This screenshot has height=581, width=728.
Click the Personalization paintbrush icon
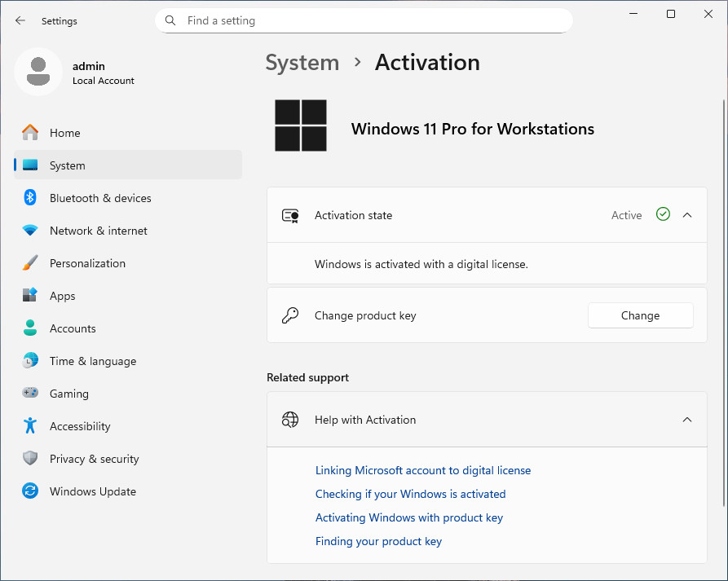(30, 262)
